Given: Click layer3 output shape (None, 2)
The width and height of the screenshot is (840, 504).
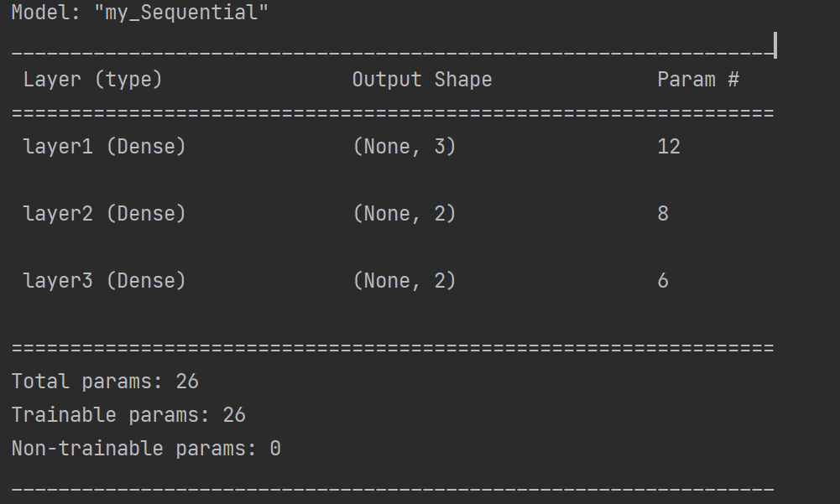Looking at the screenshot, I should (x=404, y=280).
